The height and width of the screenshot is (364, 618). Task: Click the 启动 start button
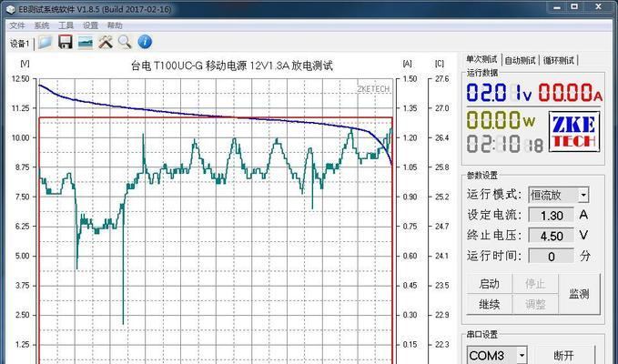[x=489, y=284]
